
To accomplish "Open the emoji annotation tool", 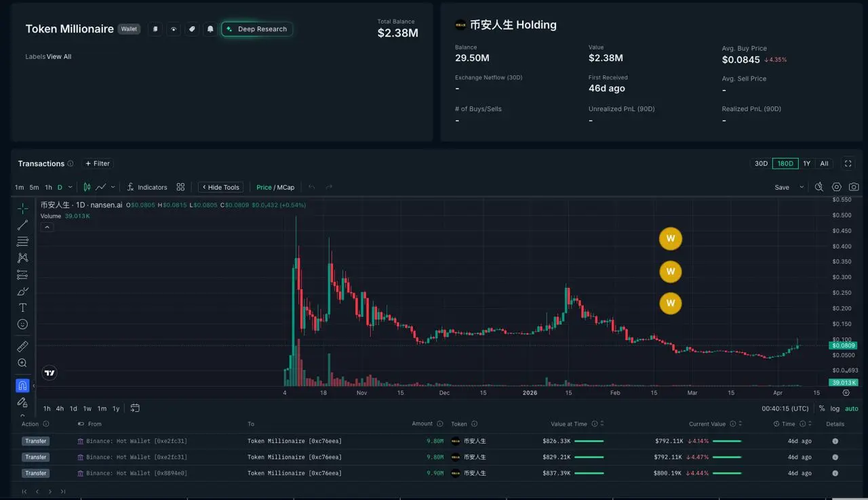I will 22,324.
